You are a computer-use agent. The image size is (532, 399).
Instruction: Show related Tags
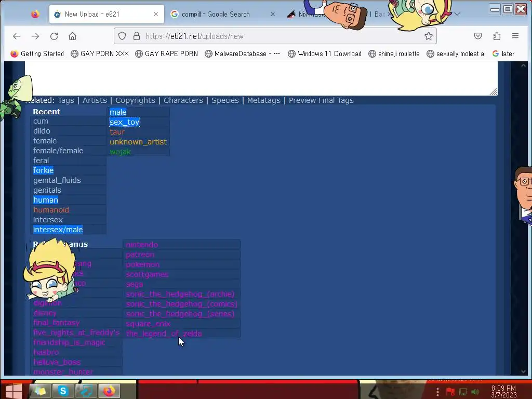pos(66,100)
